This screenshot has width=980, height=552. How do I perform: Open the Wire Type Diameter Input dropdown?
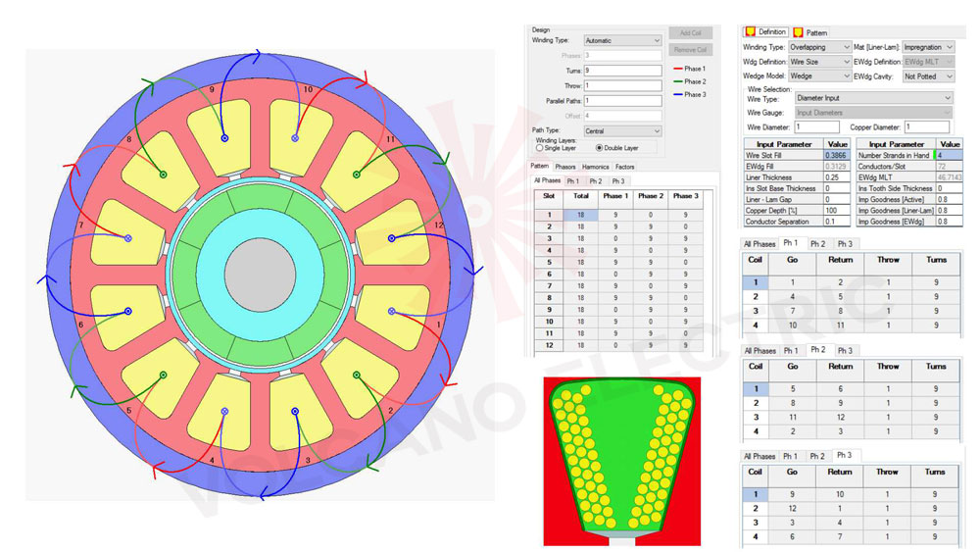pos(874,98)
